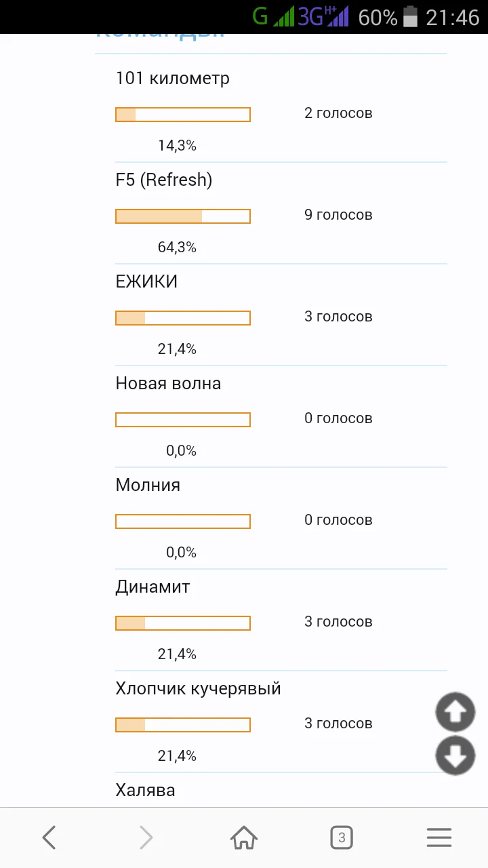Screen dimensions: 488x868
Task: Click the F5 (Refresh) 64,3% progress bar
Action: pos(183,216)
